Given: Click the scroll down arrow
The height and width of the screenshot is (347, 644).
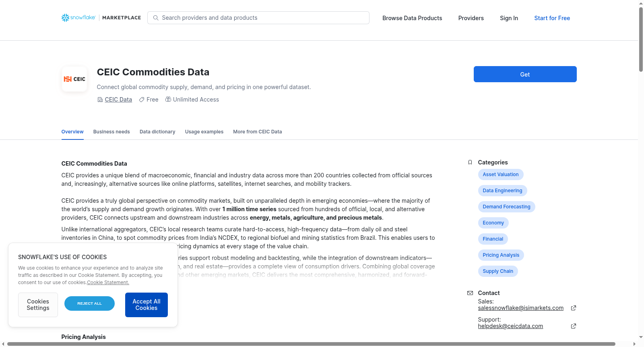Looking at the screenshot, I should pyautogui.click(x=641, y=337).
